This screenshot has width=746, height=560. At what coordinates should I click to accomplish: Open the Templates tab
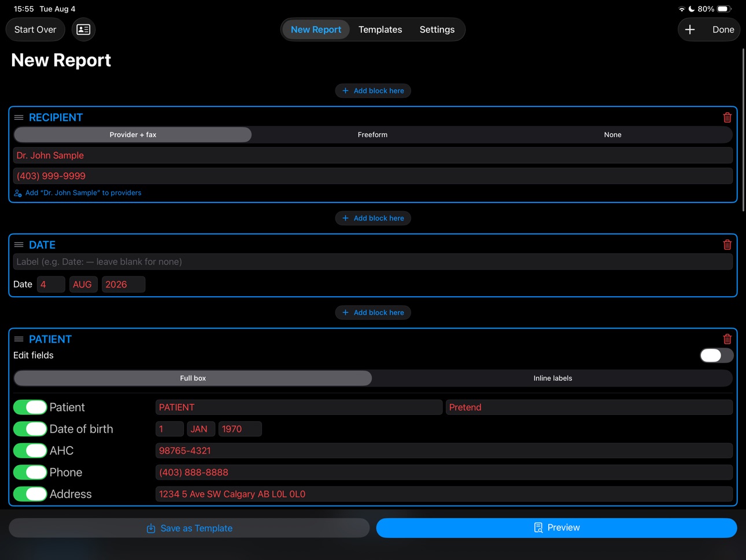[x=380, y=30]
